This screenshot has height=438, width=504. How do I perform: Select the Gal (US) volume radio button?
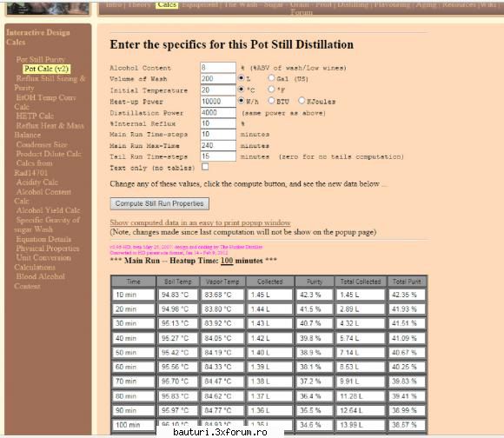[272, 77]
